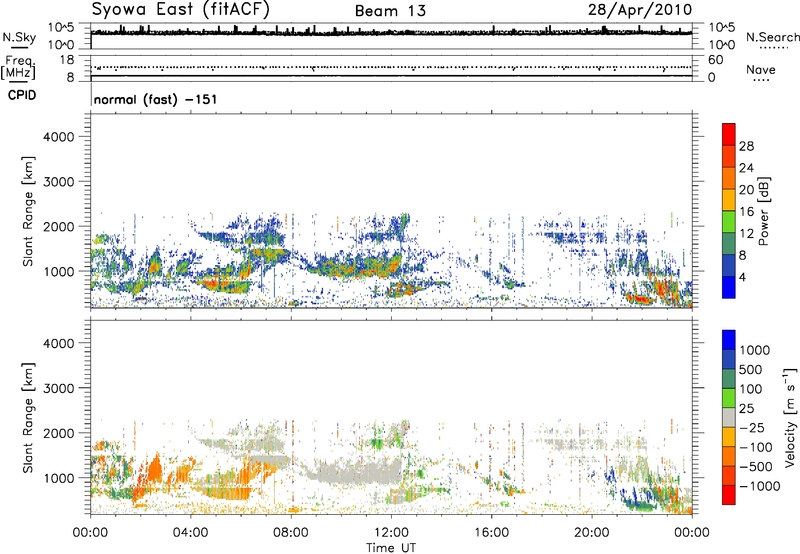Image resolution: width=800 pixels, height=554 pixels.
Task: Pick the bottom red segment of the velocity colorbar
Action: (x=729, y=495)
